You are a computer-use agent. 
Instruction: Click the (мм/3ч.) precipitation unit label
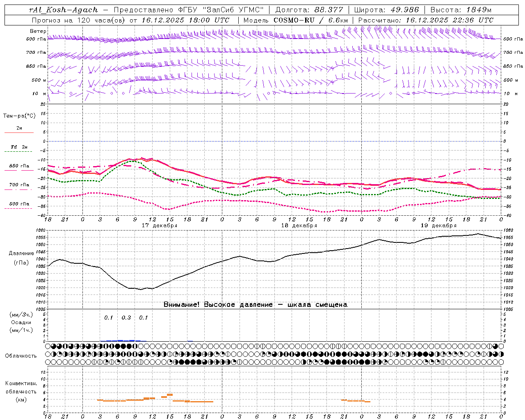pos(21,315)
